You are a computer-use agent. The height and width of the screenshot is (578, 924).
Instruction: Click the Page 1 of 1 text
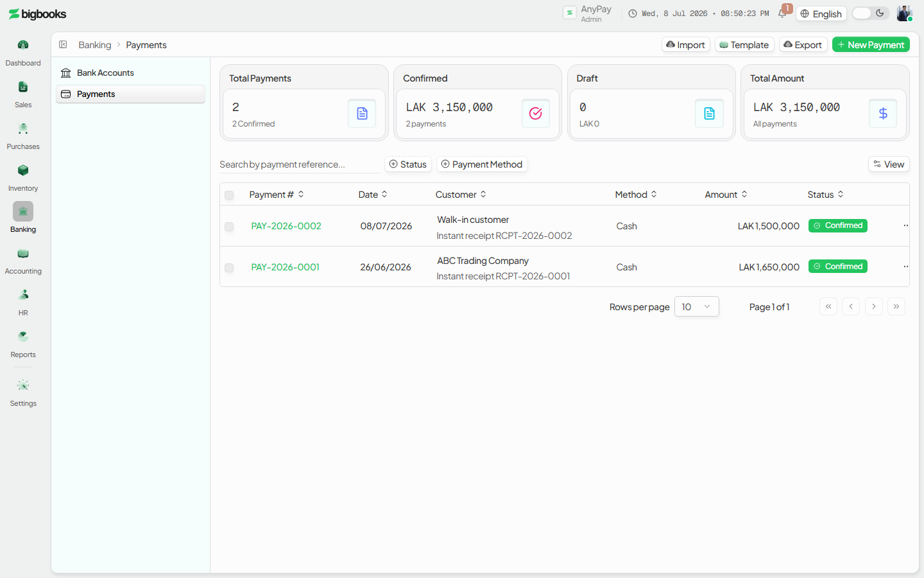point(769,307)
